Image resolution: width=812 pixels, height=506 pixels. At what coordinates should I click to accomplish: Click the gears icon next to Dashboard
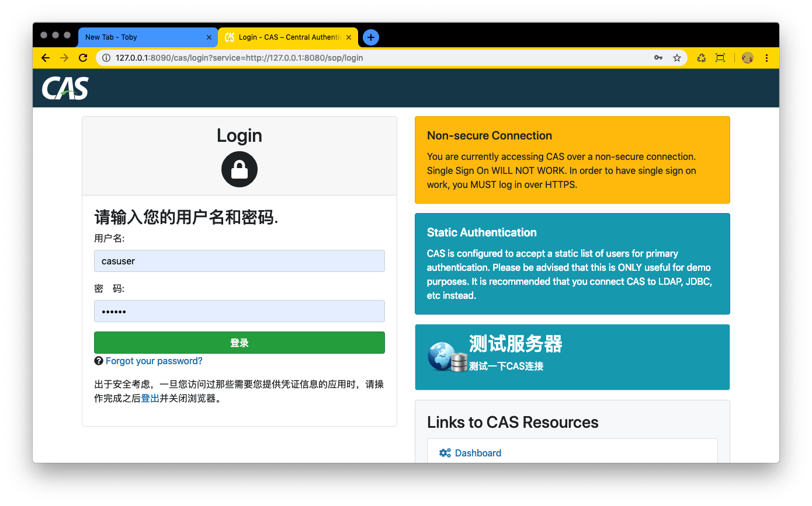point(445,452)
